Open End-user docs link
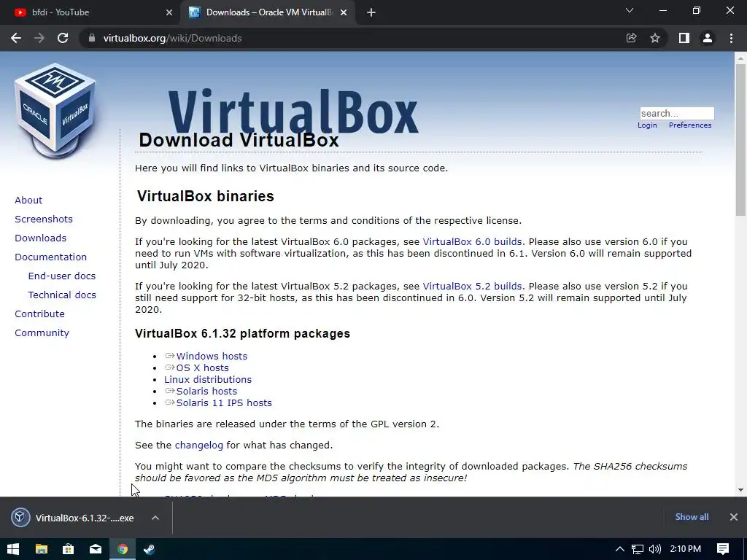The height and width of the screenshot is (560, 747). point(62,276)
